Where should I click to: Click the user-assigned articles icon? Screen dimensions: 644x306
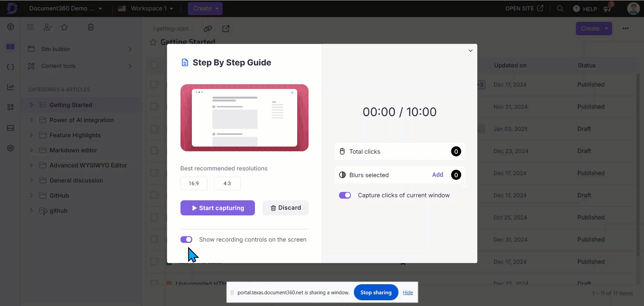48,27
